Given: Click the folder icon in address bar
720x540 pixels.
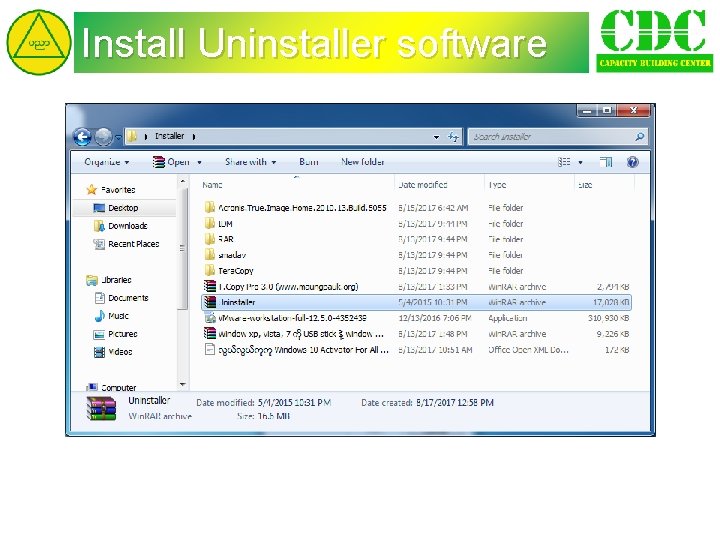Looking at the screenshot, I should pyautogui.click(x=132, y=136).
